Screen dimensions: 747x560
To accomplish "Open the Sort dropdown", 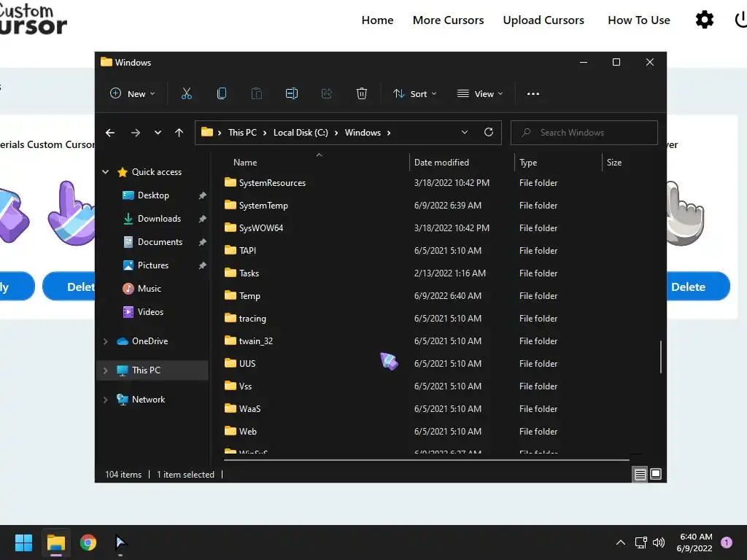I will pos(414,94).
